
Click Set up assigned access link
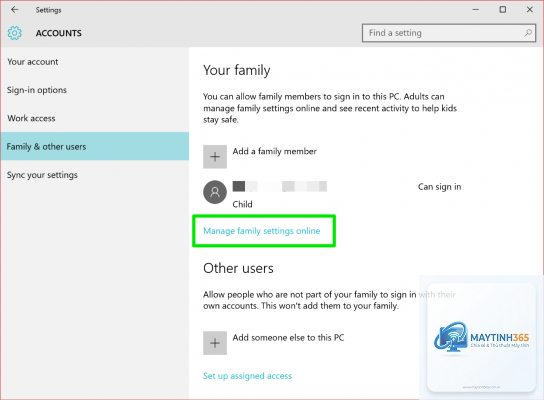[247, 376]
